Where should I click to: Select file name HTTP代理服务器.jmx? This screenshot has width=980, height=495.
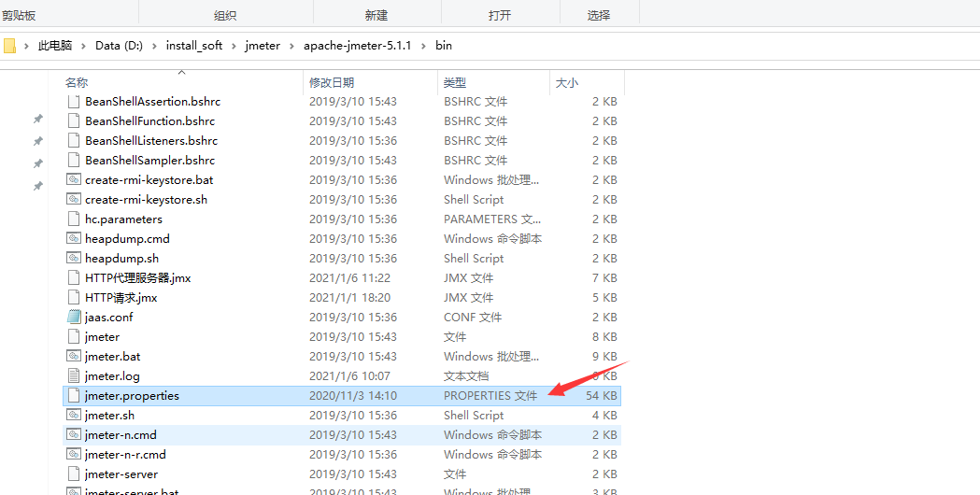[x=137, y=278]
